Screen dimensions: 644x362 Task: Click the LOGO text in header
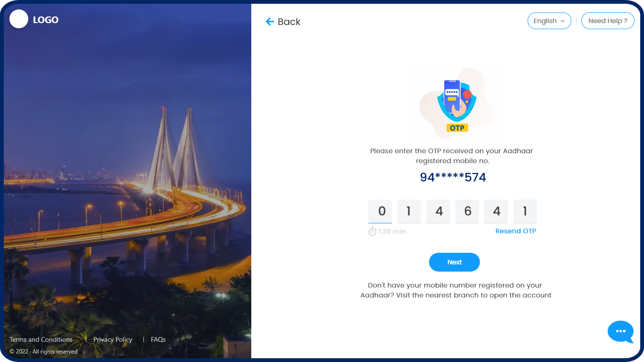[x=46, y=20]
